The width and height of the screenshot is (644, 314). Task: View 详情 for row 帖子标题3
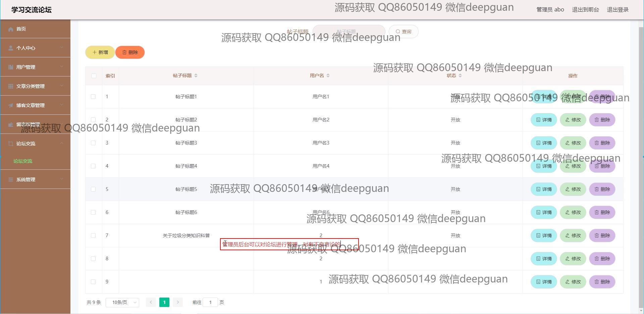(x=544, y=143)
